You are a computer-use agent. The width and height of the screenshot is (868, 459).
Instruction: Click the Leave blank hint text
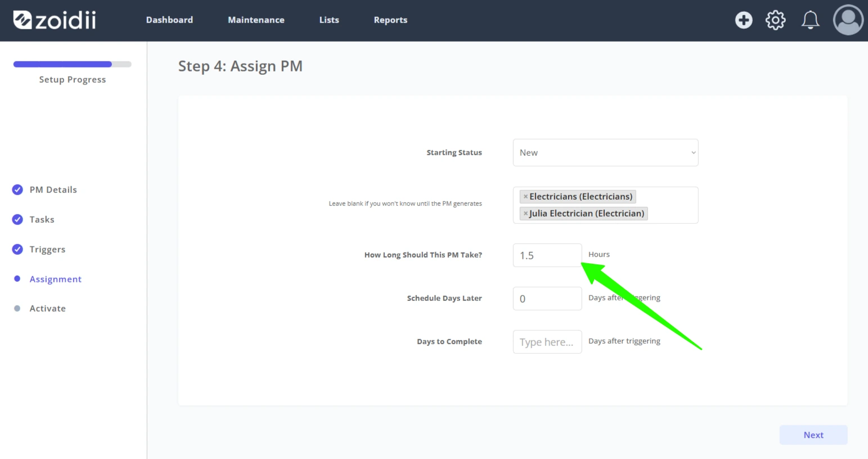[405, 204]
